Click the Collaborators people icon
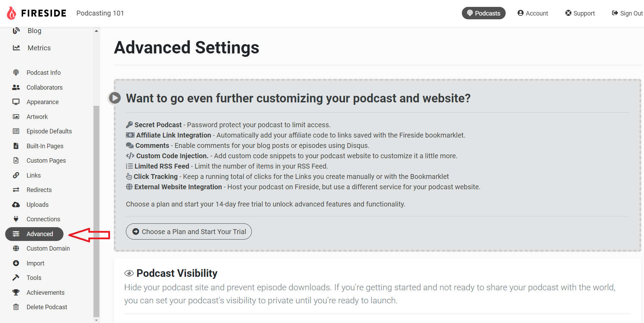 (x=16, y=87)
